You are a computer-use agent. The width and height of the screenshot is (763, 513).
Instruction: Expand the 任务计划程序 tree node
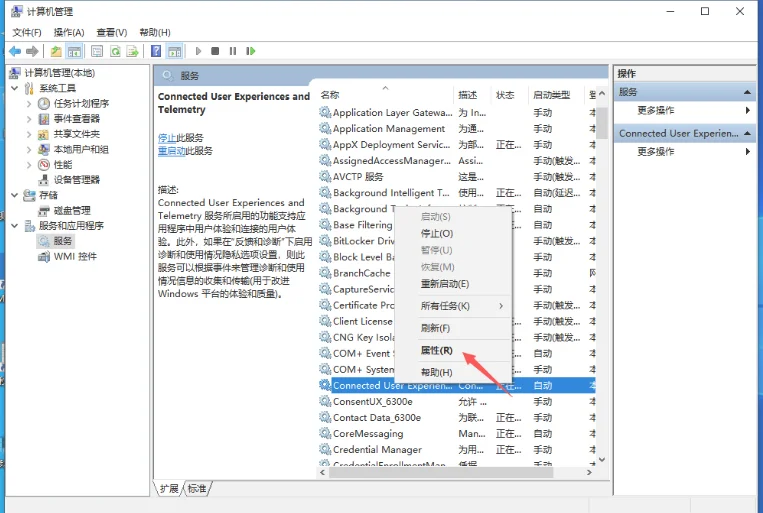click(28, 104)
